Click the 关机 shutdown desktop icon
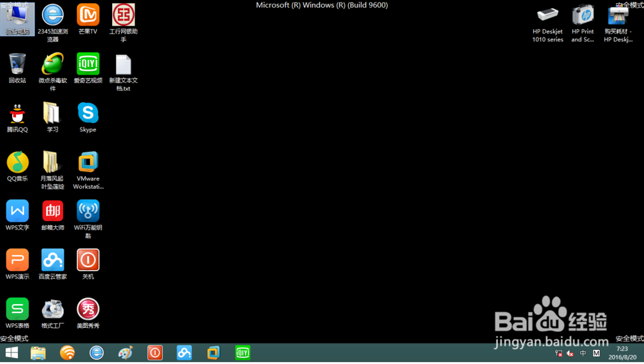This screenshot has height=364, width=644. (x=88, y=264)
